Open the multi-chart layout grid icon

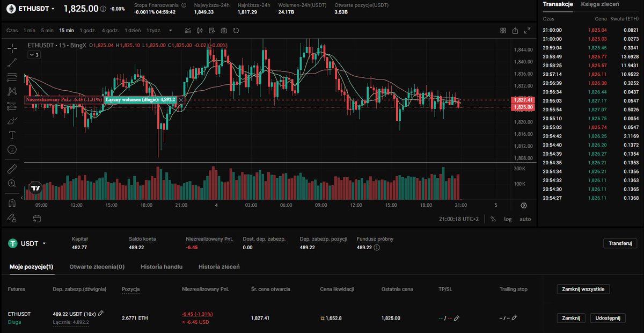tap(503, 31)
